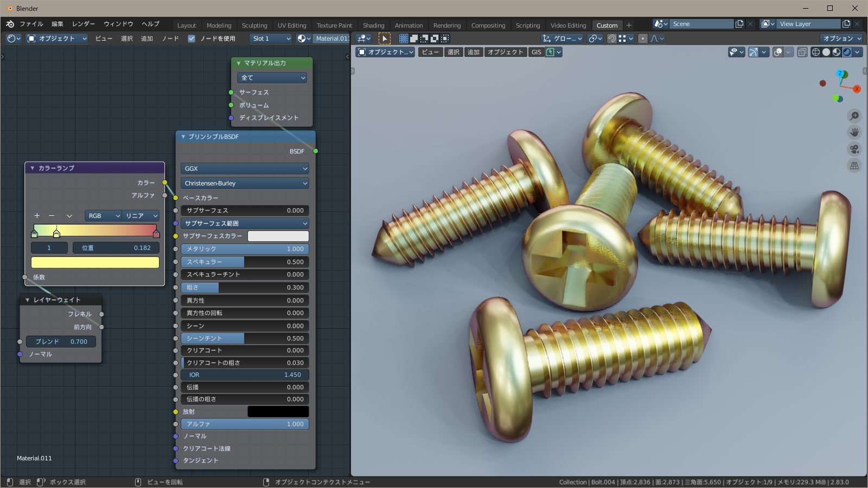Click the blue Z axis on the gizmo
This screenshot has height=488, width=868.
coord(840,73)
